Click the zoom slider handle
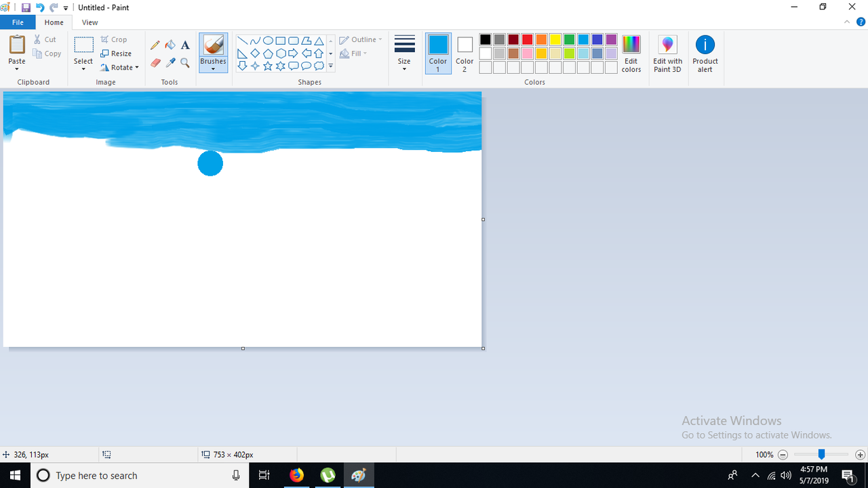Image resolution: width=868 pixels, height=488 pixels. pyautogui.click(x=821, y=455)
